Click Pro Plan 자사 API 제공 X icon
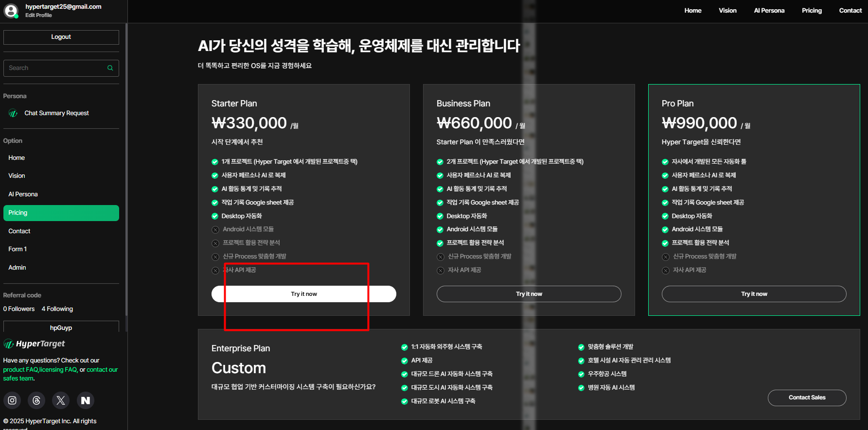This screenshot has height=430, width=868. 666,271
